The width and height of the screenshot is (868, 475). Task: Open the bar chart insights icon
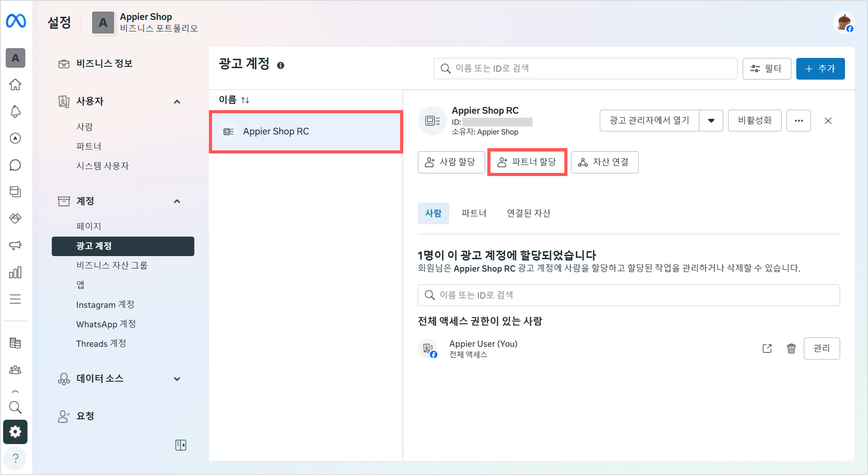(15, 272)
